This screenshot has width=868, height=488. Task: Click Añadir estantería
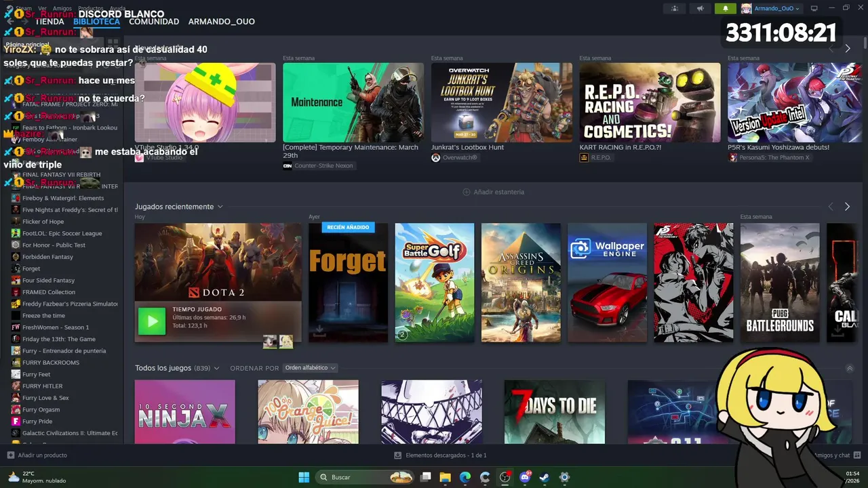tap(493, 192)
